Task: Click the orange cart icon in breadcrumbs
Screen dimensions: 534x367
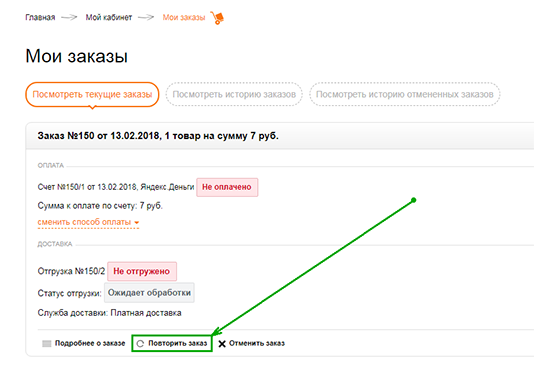Action: 217,18
